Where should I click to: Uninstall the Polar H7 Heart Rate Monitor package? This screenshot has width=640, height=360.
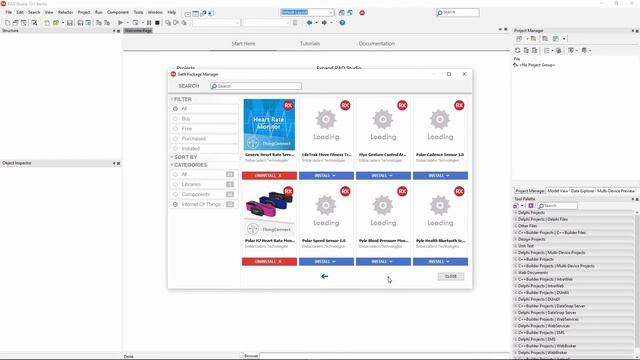[x=269, y=262]
